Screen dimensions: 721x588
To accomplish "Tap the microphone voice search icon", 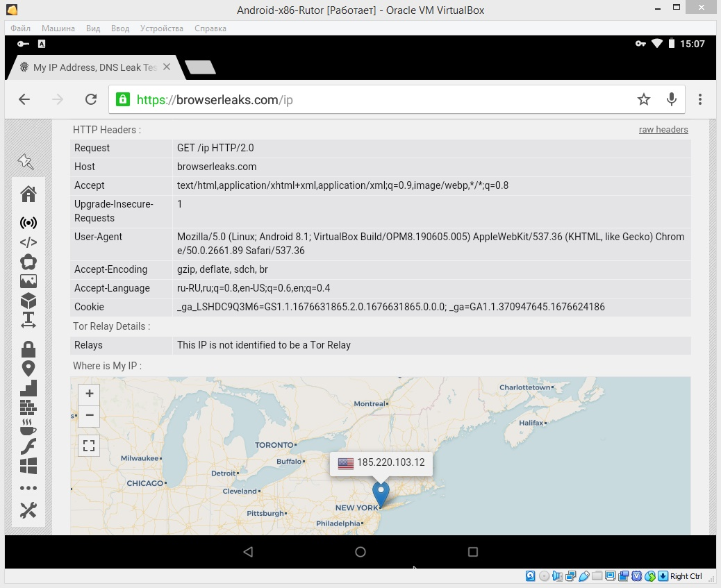I will [672, 99].
